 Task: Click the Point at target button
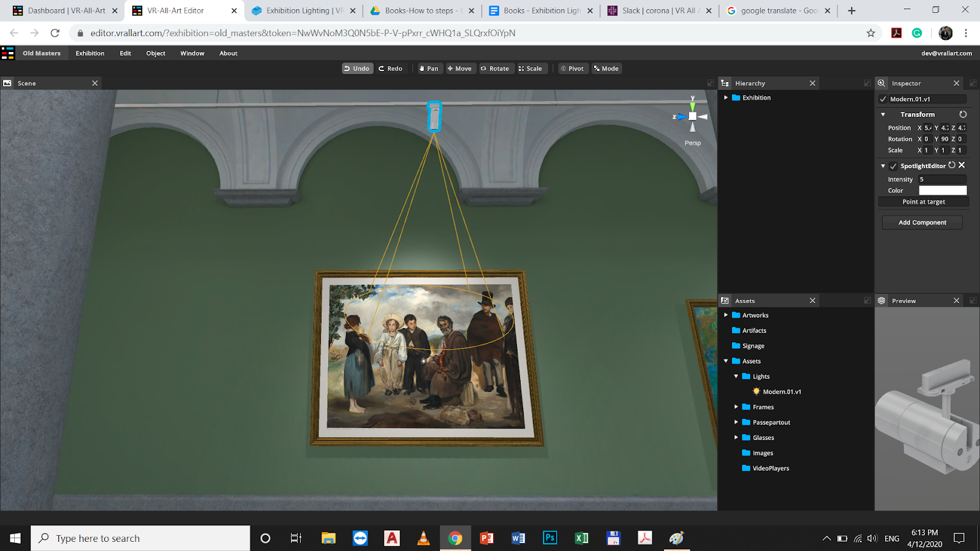click(924, 202)
